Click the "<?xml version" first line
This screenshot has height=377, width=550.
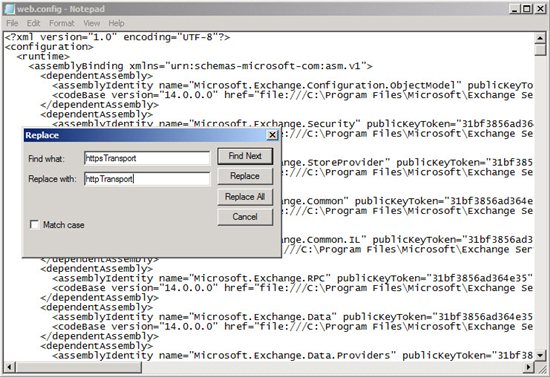118,37
